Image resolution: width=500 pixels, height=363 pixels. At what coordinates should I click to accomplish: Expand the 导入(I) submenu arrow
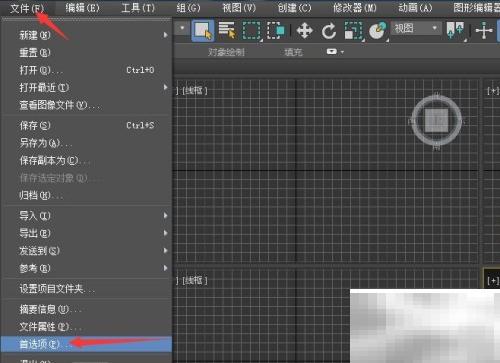click(x=165, y=216)
